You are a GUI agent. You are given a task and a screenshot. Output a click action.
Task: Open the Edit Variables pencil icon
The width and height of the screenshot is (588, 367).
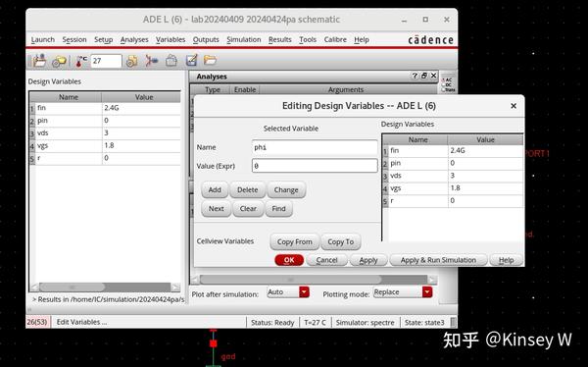pyautogui.click(x=192, y=61)
